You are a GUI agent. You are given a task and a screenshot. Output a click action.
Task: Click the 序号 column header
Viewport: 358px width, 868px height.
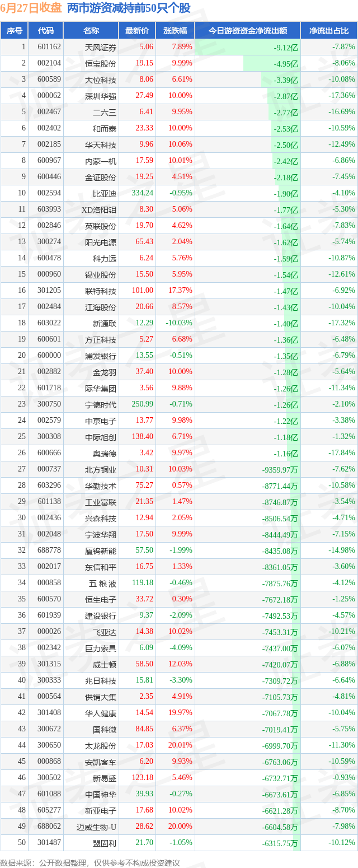click(x=15, y=31)
